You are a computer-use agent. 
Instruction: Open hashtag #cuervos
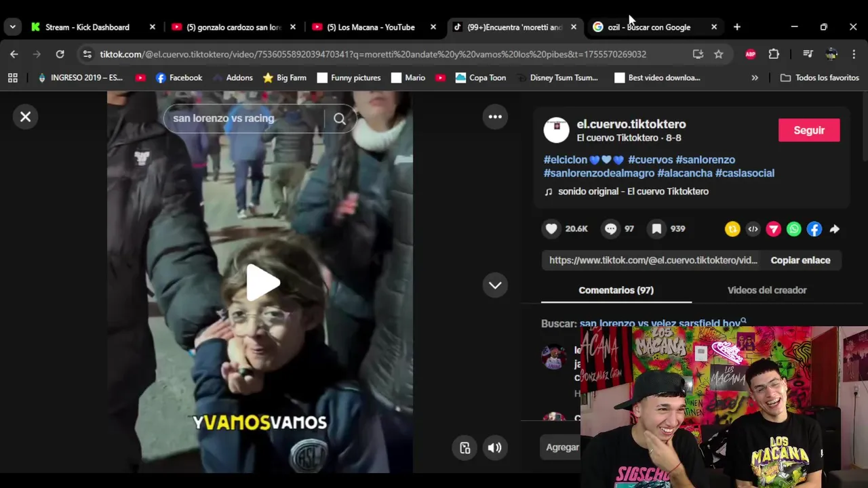pyautogui.click(x=650, y=160)
